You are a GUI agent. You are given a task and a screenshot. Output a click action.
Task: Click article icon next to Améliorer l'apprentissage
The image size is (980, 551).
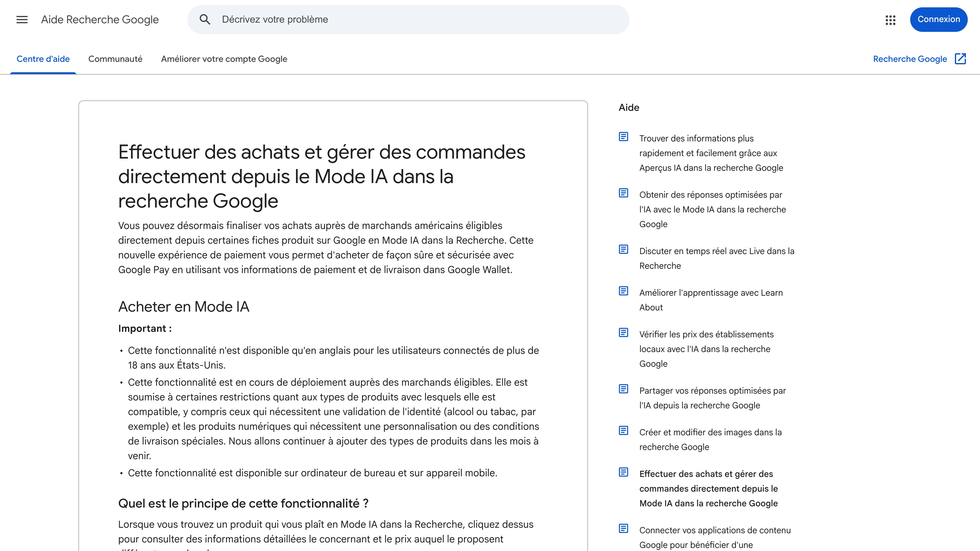tap(623, 291)
